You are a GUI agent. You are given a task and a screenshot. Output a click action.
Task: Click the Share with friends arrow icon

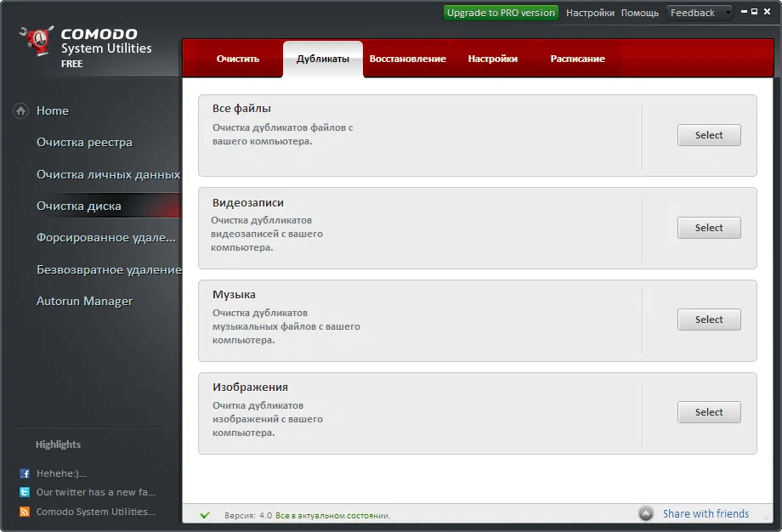646,513
